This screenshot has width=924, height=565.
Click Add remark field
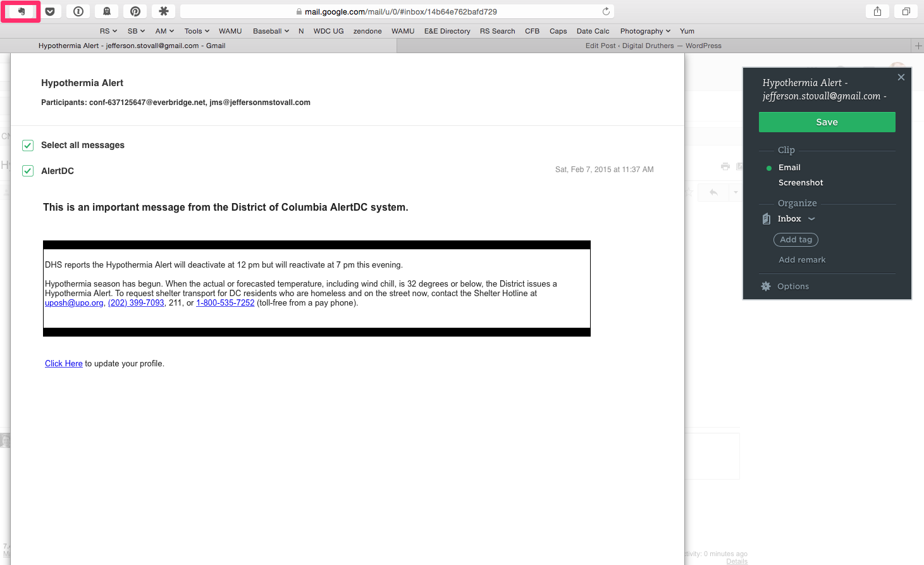point(802,260)
